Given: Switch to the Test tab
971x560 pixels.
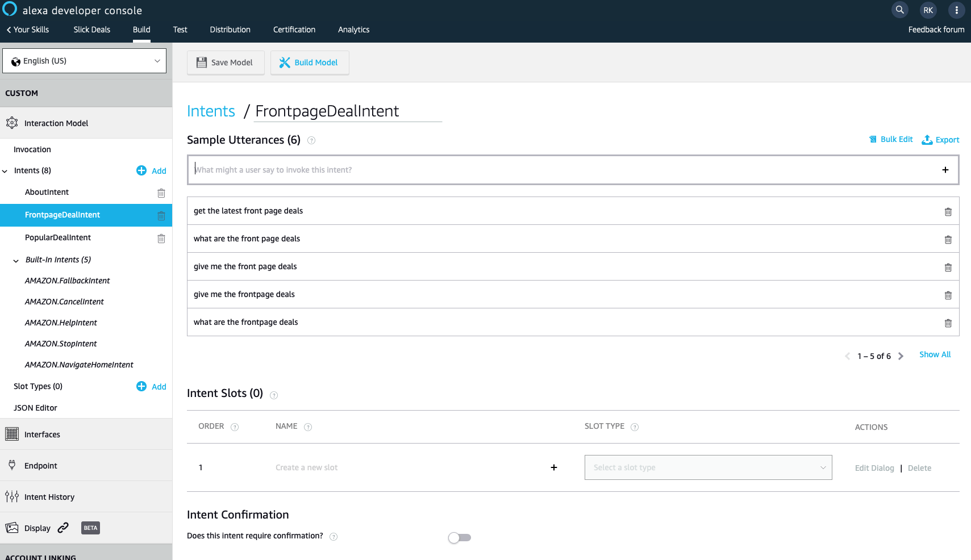Looking at the screenshot, I should 180,30.
